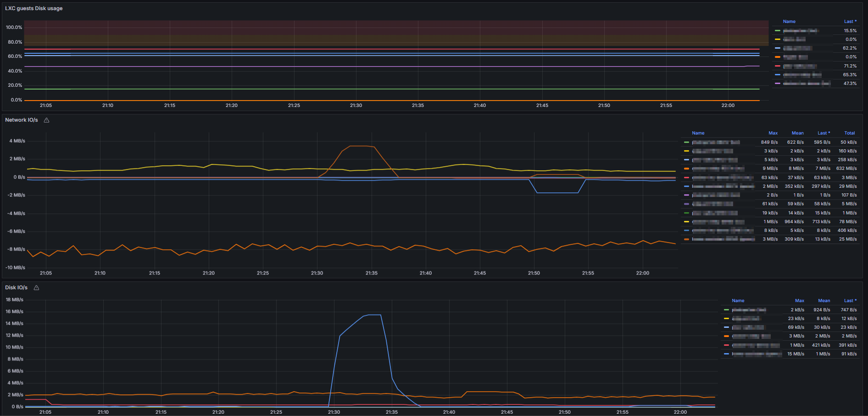Click green swatch of Network series with 849 B/s max

686,142
